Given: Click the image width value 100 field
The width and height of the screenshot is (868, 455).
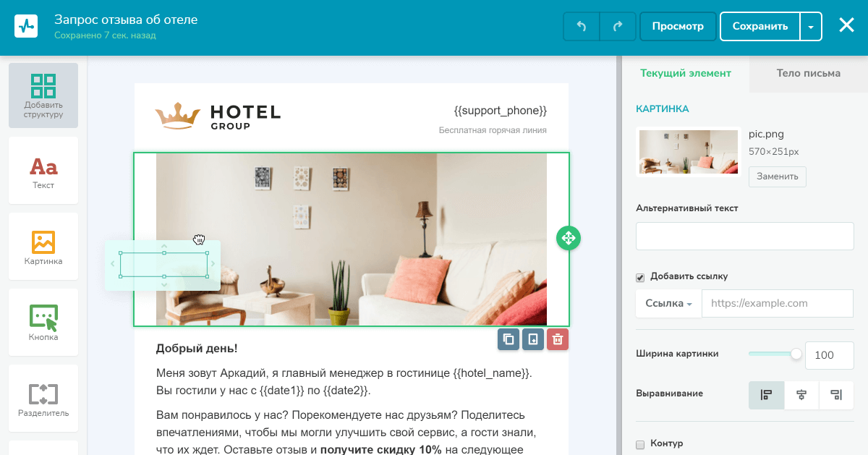Looking at the screenshot, I should point(830,355).
